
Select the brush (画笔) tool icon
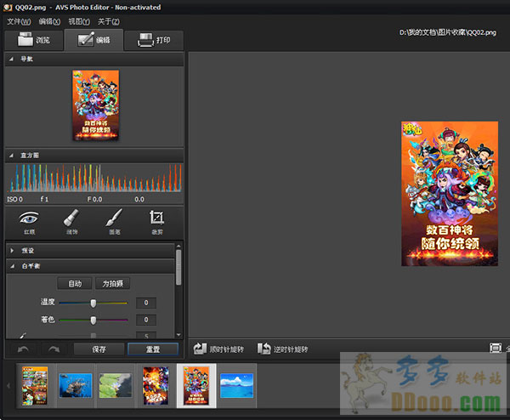(114, 222)
